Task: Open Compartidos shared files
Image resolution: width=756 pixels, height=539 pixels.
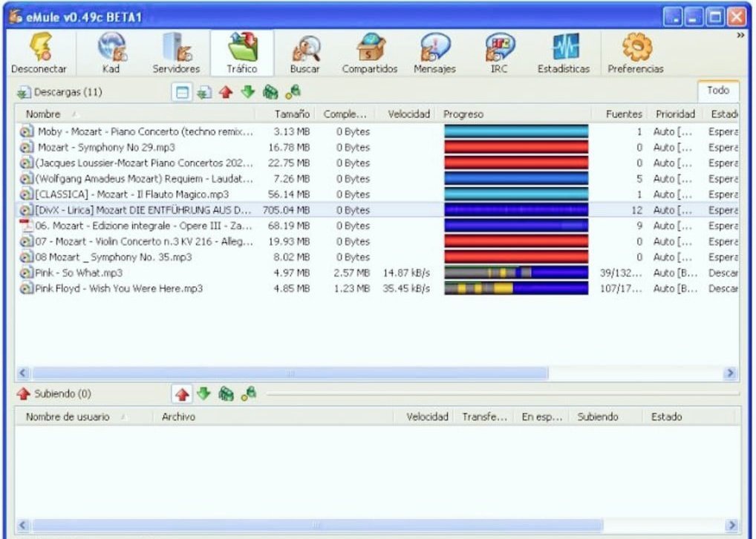Action: (370, 53)
